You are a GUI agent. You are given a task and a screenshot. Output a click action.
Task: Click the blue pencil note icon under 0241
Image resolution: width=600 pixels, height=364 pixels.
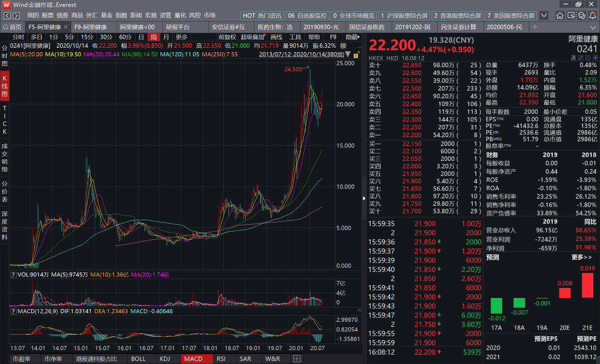[x=581, y=58]
